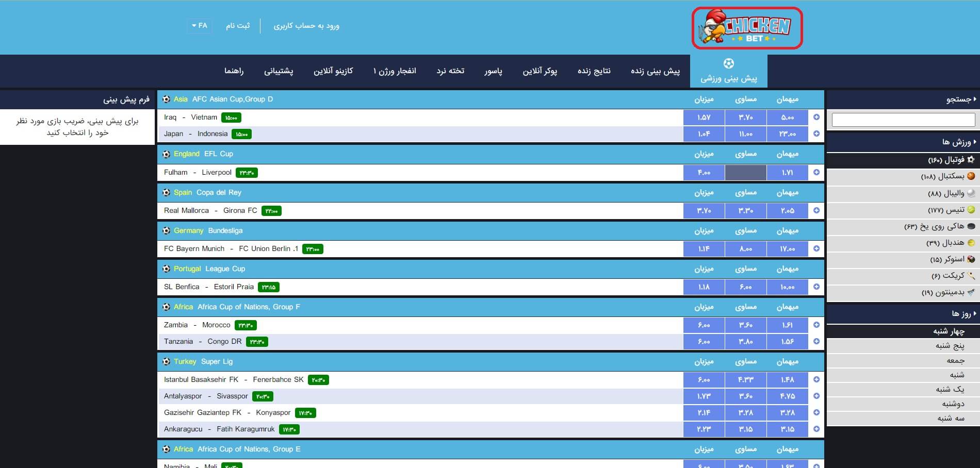Select the handball icon
Viewport: 980px width, 468px height.
971,243
